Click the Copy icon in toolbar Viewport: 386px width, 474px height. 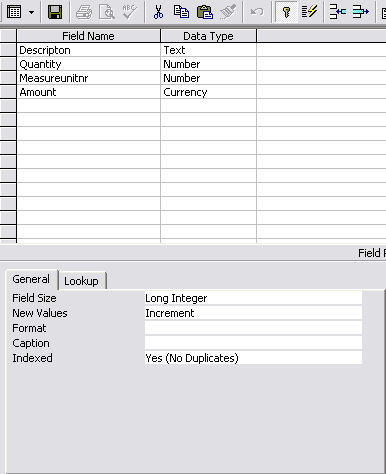181,12
